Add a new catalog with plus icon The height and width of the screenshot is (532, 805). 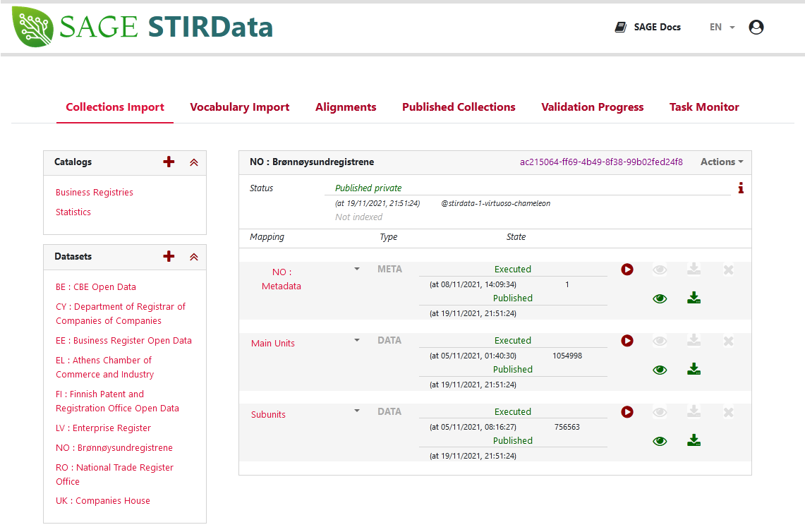[169, 162]
